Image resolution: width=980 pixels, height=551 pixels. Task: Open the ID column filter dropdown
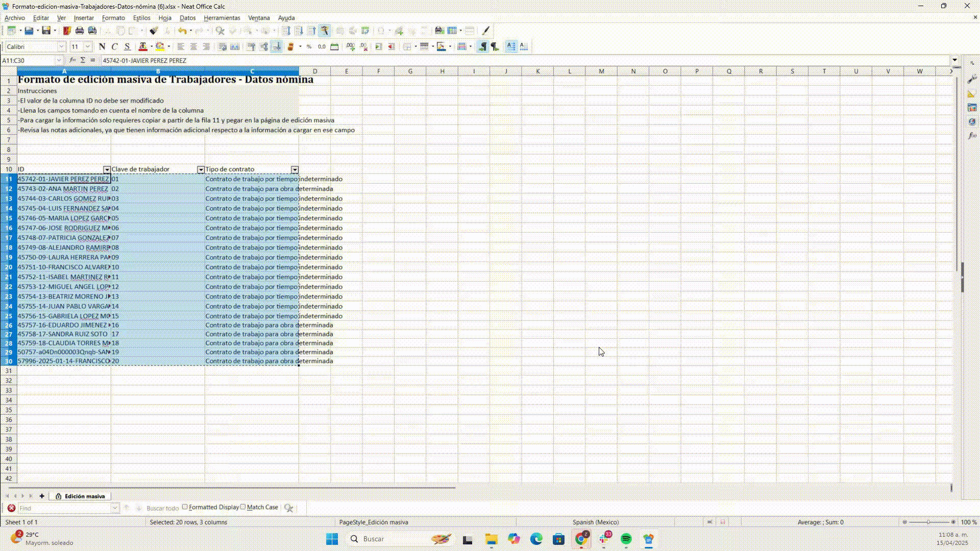(107, 169)
